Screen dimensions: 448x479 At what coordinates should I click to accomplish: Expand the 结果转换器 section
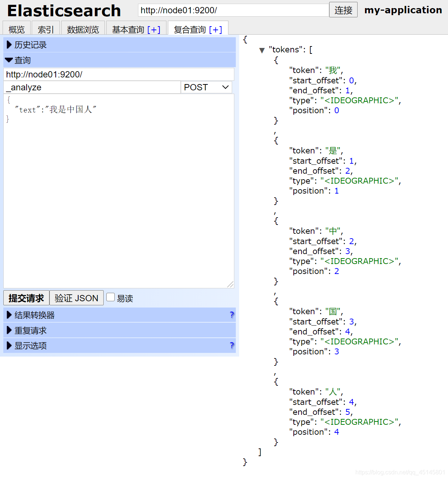click(120, 315)
